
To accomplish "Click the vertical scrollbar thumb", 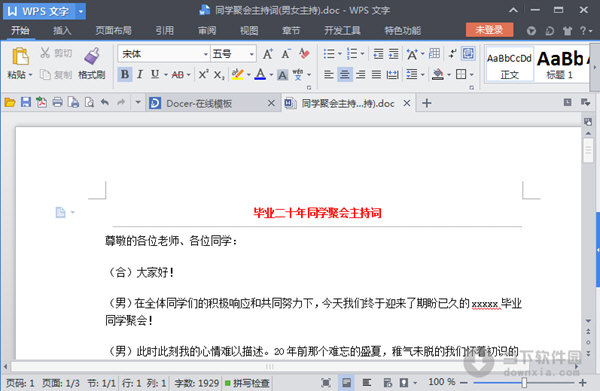I will click(588, 150).
